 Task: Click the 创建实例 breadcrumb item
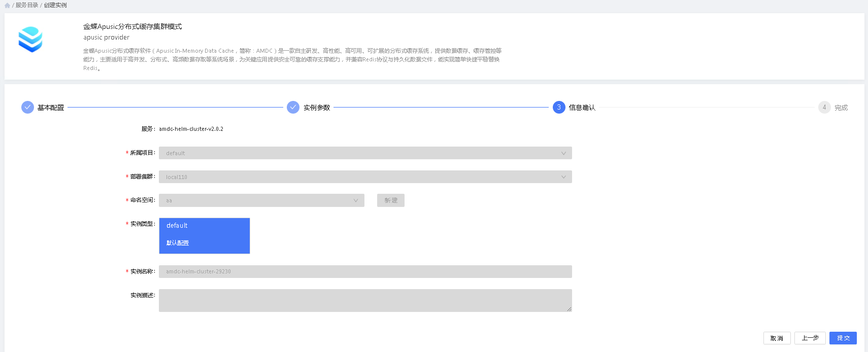(55, 5)
